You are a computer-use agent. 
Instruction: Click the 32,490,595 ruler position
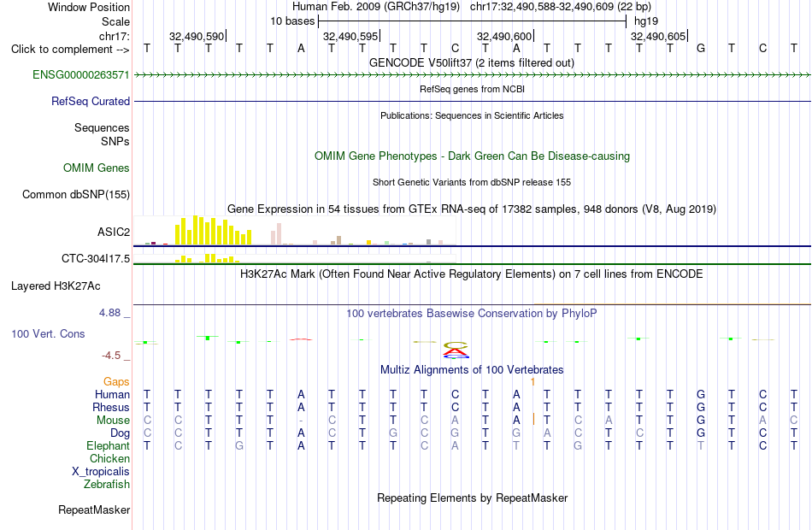click(350, 36)
